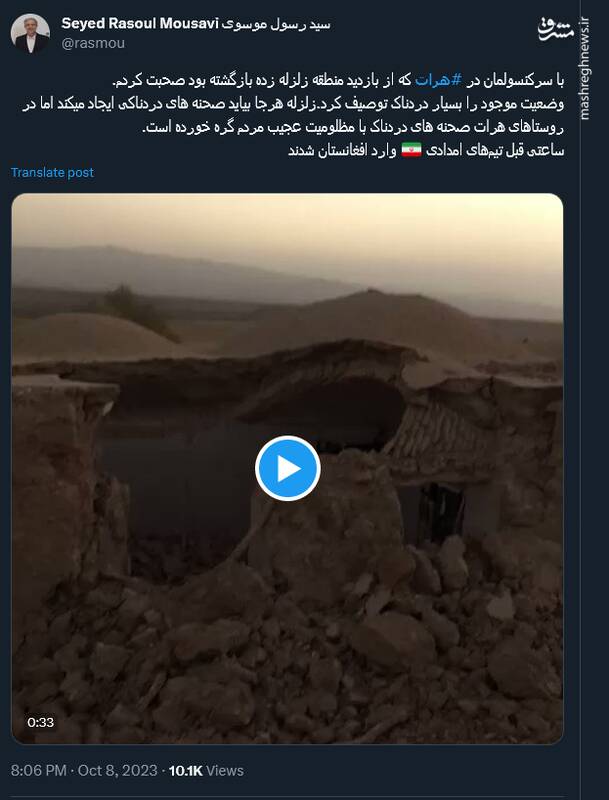Open the @rasmou handle link
Viewport: 609px width, 800px height.
point(93,43)
